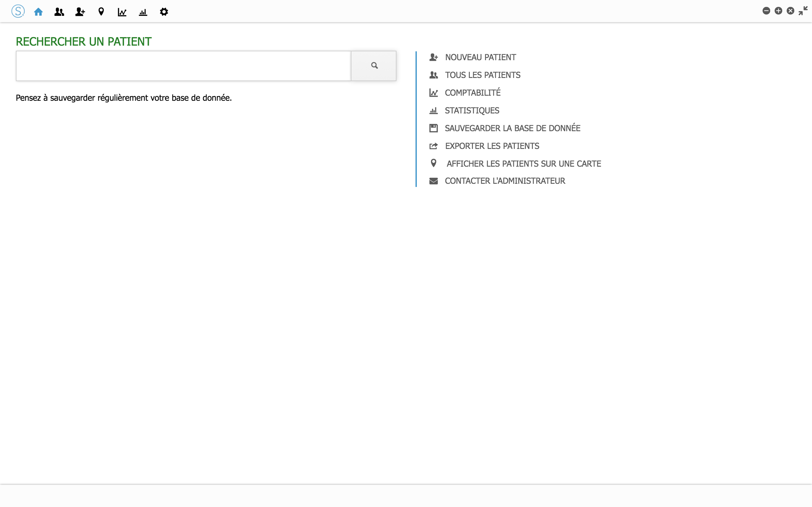Go to Comptabilité section
This screenshot has height=507, width=812.
coord(472,93)
